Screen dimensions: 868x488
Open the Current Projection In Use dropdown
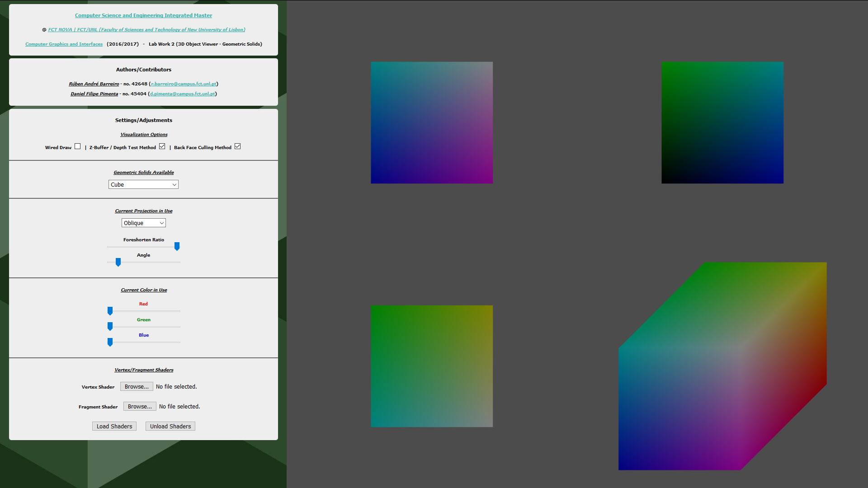point(143,222)
